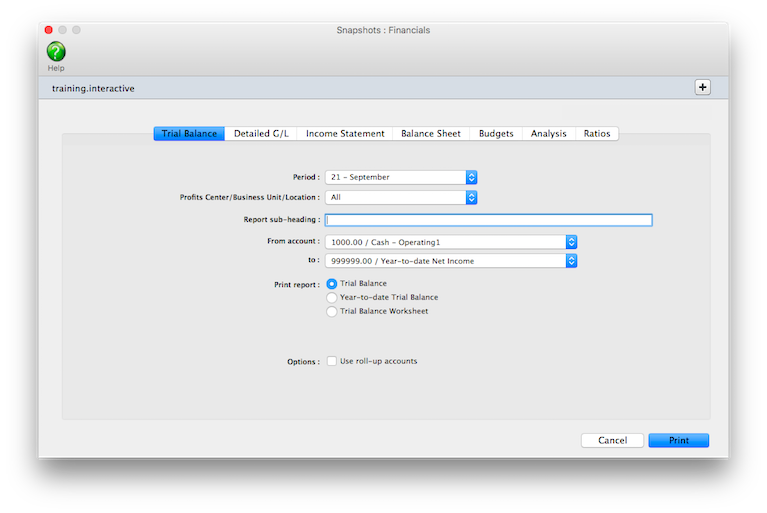
Task: Click the plus button beside training.interactive
Action: coord(702,87)
